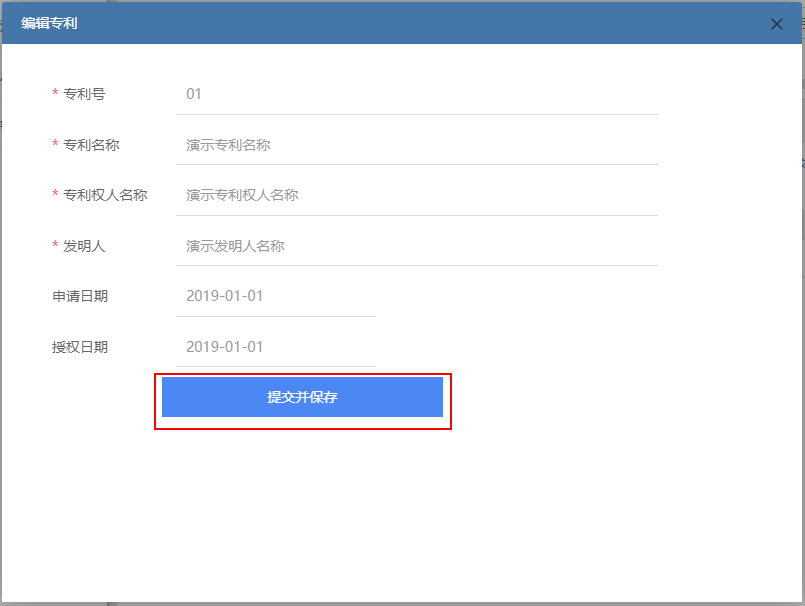The width and height of the screenshot is (805, 606).
Task: Click the 专利号 field label
Action: [x=84, y=94]
